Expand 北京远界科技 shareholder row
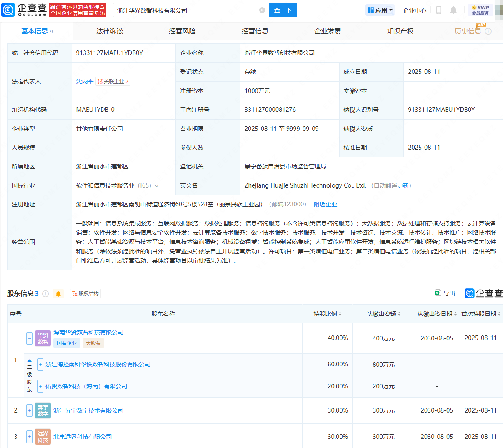The width and height of the screenshot is (503, 448). coord(29,437)
